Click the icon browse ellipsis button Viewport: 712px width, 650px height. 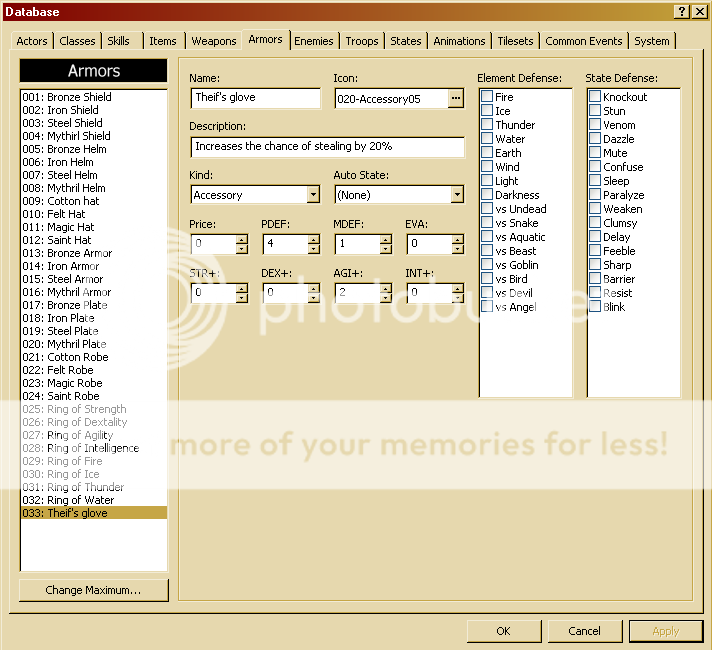click(456, 98)
